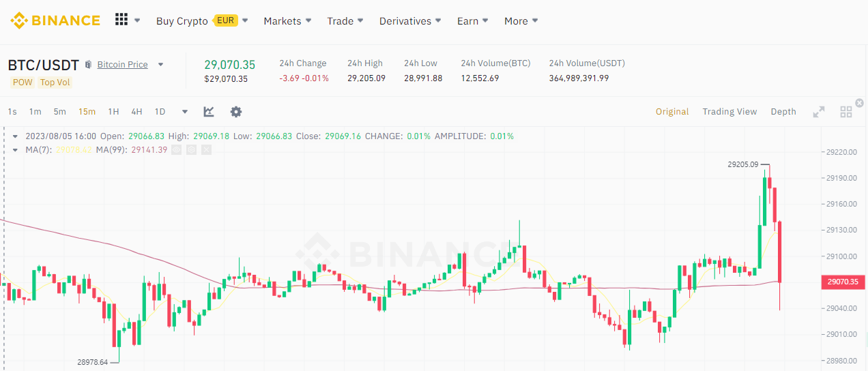
Task: Select the 4H interval
Action: click(136, 112)
